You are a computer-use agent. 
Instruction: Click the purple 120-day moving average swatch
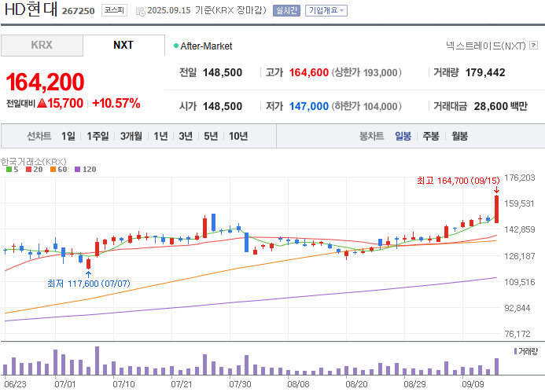tap(78, 170)
